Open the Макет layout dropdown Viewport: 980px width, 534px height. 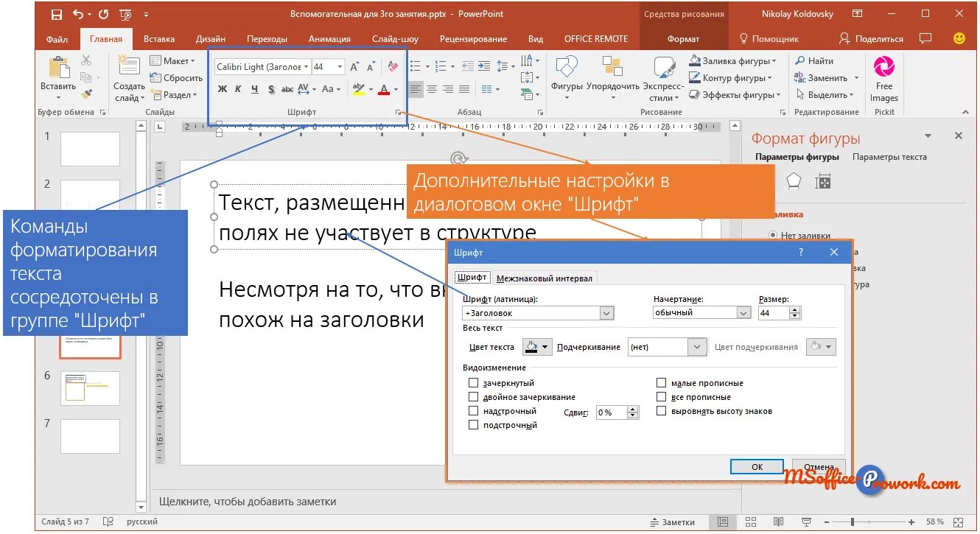(172, 60)
